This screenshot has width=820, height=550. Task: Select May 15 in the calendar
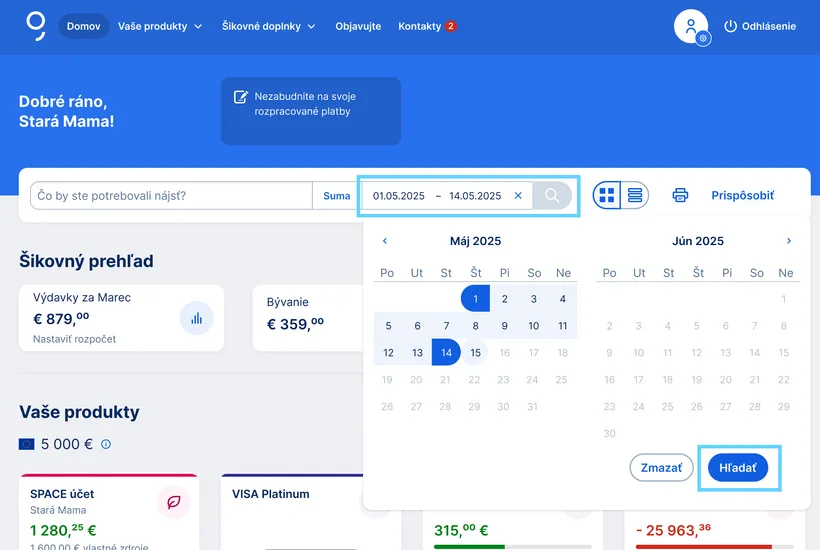pos(475,352)
